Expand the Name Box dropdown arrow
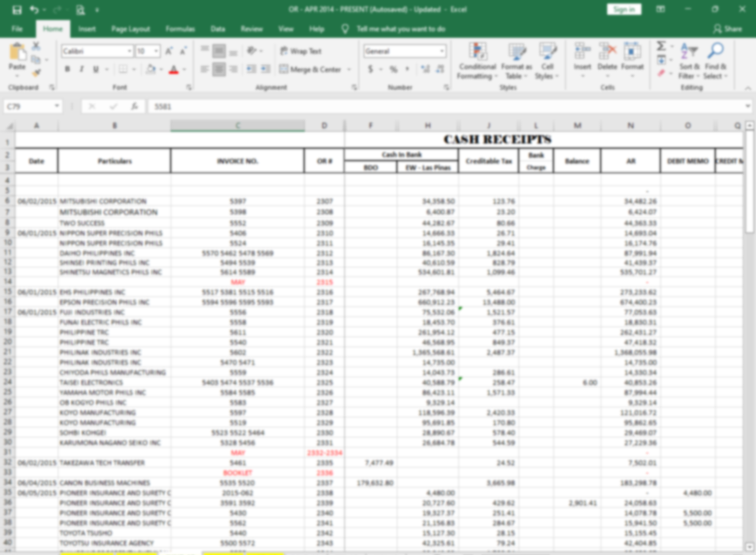Viewport: 756px width, 555px height. (57, 106)
